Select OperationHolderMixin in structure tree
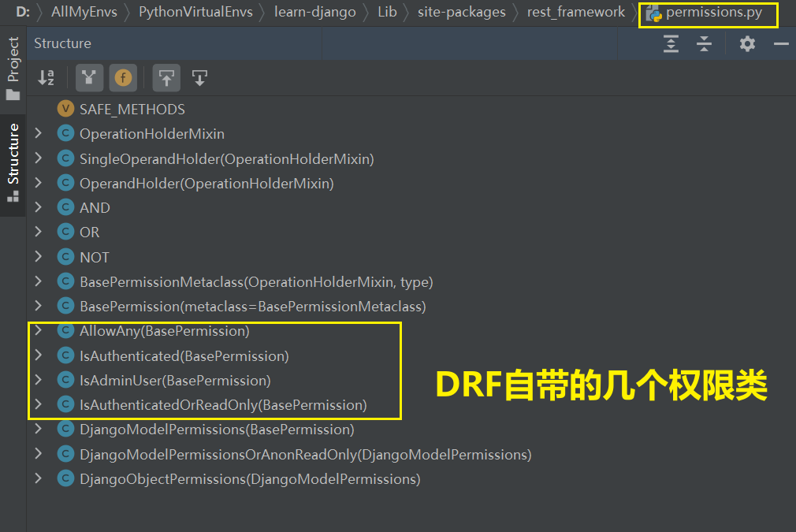The width and height of the screenshot is (796, 532). [152, 133]
